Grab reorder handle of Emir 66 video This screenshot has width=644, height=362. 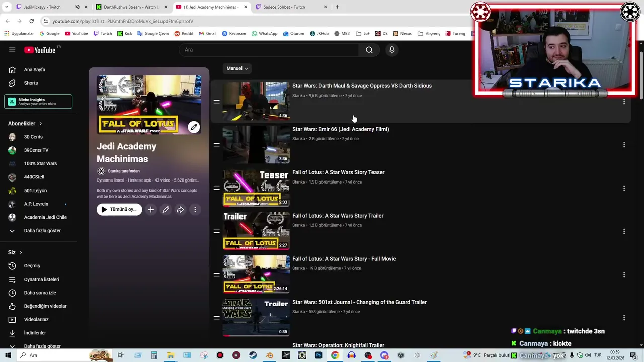click(x=216, y=145)
